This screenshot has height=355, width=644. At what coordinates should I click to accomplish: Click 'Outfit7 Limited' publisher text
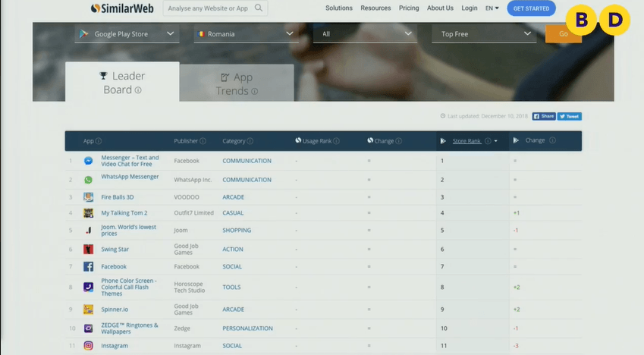pos(194,213)
